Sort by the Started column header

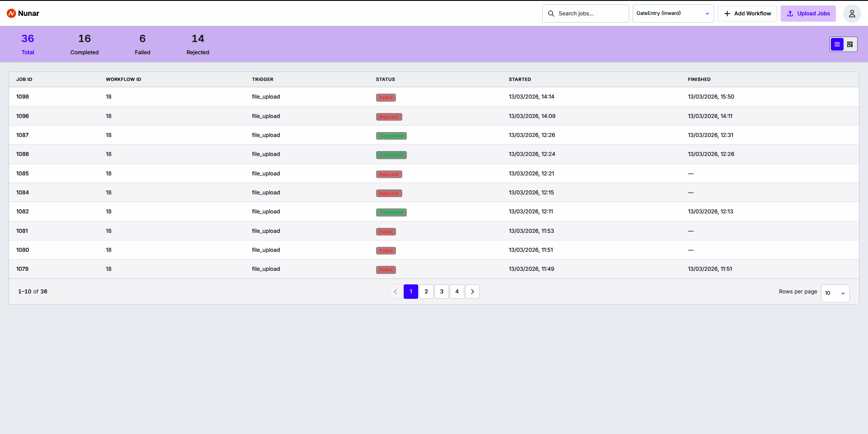click(x=520, y=79)
